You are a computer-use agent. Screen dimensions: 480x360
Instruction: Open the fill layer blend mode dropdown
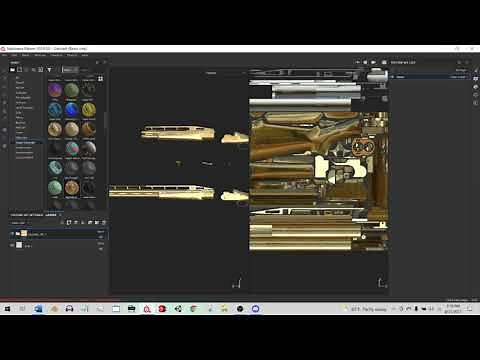(101, 244)
